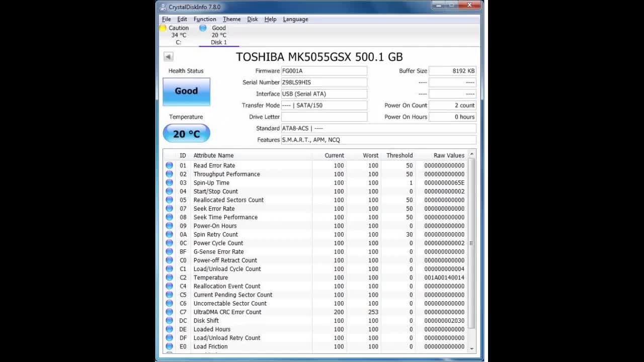Click status icon for Reallocated Sectors Count

(x=169, y=200)
